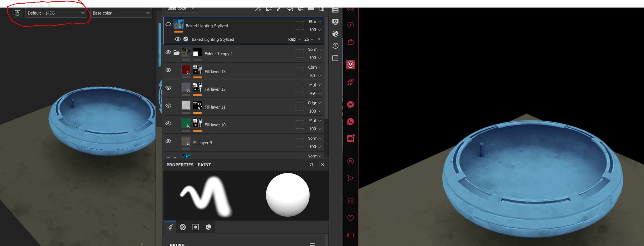This screenshot has height=246, width=644.
Task: Open WhatsApp in the browser sidebar
Action: tap(351, 122)
